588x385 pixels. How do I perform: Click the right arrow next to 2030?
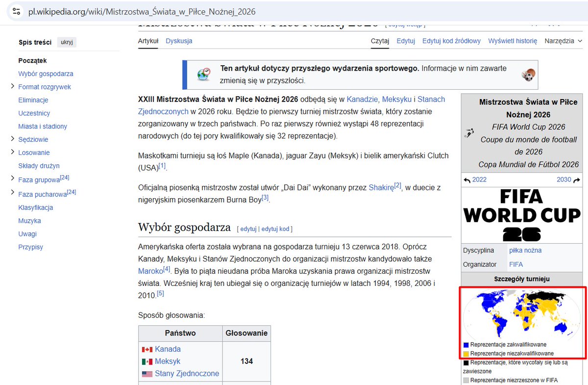click(x=577, y=180)
